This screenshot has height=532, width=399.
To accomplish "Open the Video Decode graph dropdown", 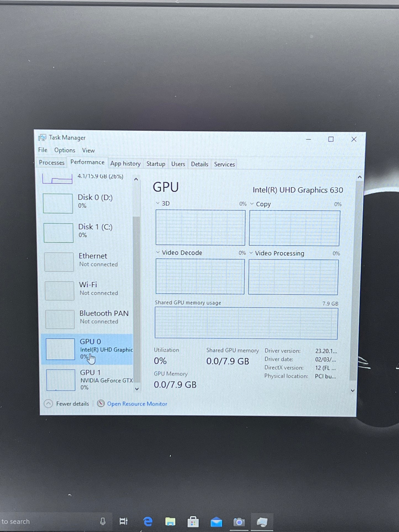I will point(158,252).
